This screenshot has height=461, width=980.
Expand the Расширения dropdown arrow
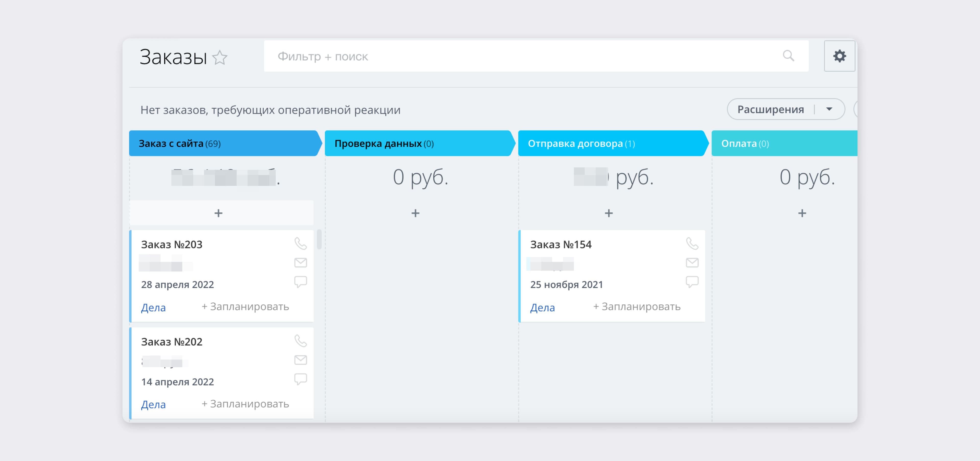tap(829, 109)
